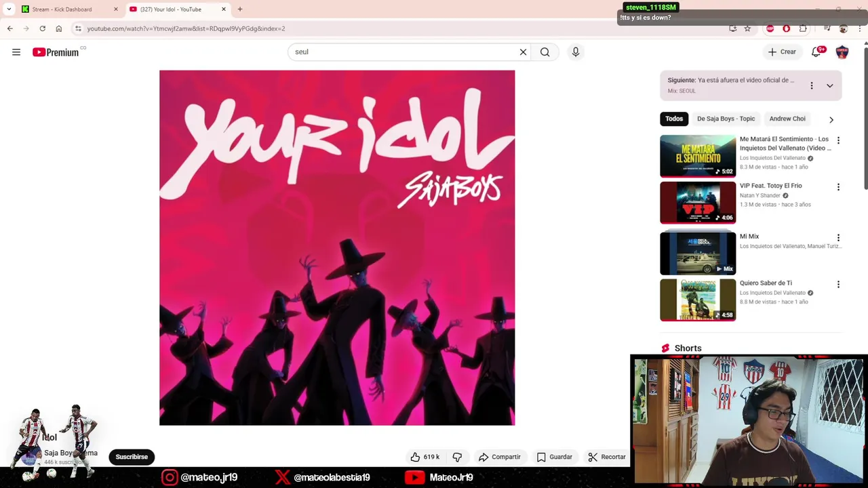
Task: Click the Compartir button
Action: (x=500, y=457)
